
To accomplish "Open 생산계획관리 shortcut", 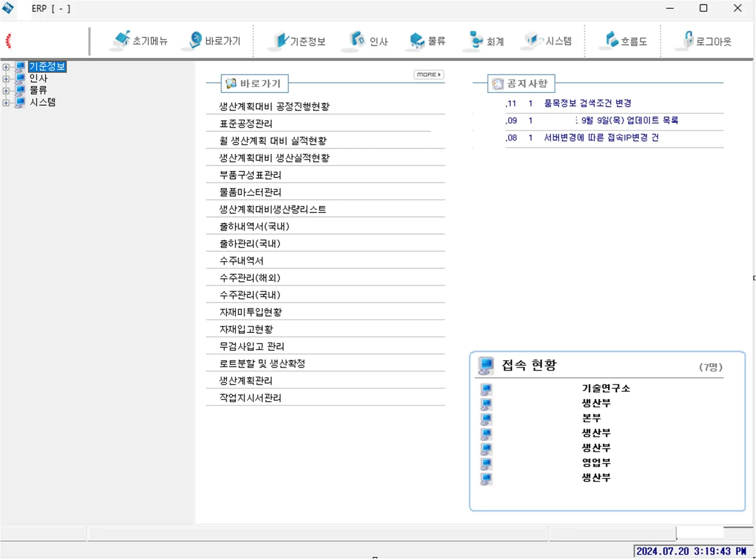I will (246, 381).
